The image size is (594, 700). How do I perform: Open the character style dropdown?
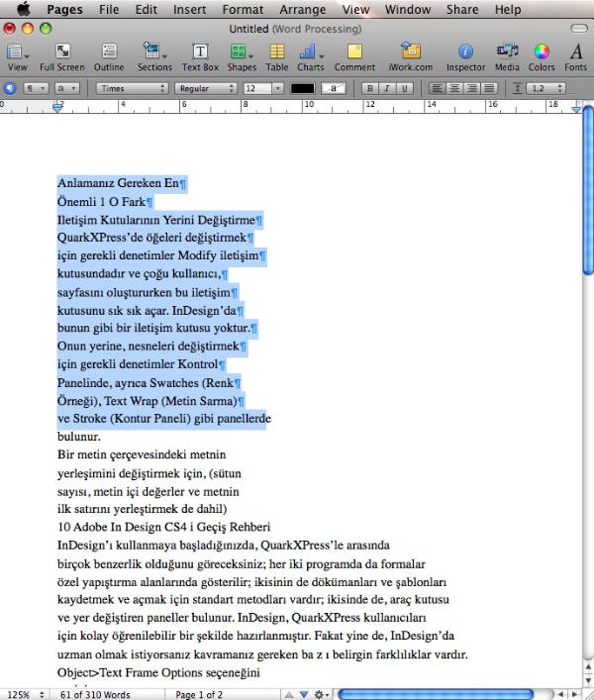(x=67, y=88)
